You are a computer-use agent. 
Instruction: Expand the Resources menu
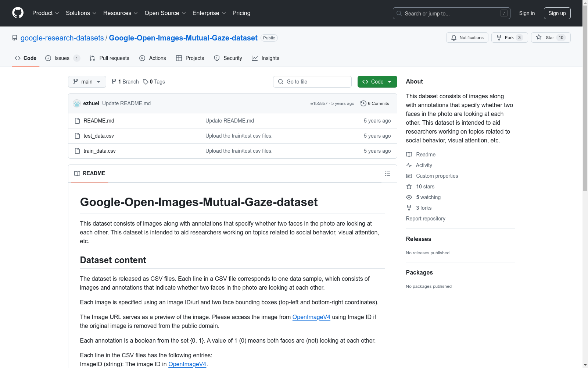[121, 13]
